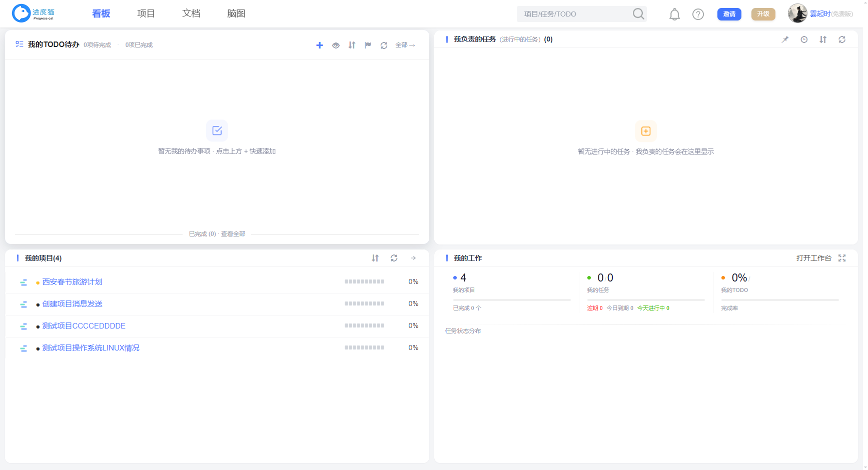This screenshot has width=868, height=470.
Task: Click the icon beside 西安春节旅游计划
Action: [x=24, y=282]
